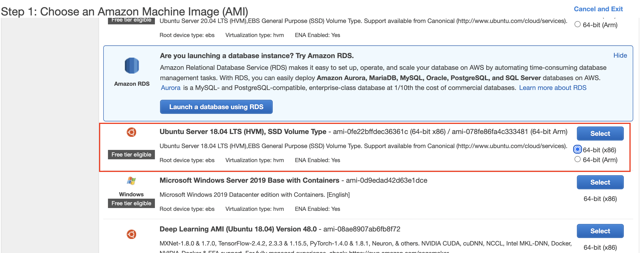Click the Ubuntu Server 20.04 LTS description
644x253 pixels.
click(x=363, y=21)
